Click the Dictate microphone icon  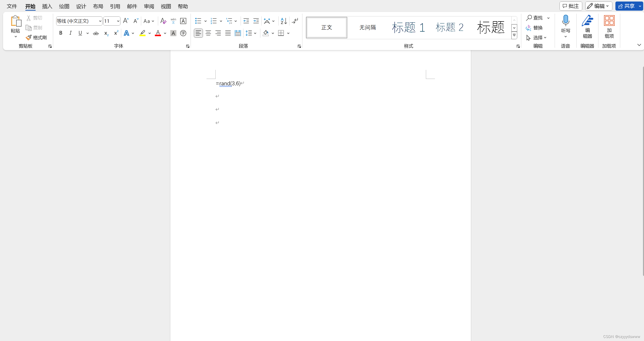(566, 21)
